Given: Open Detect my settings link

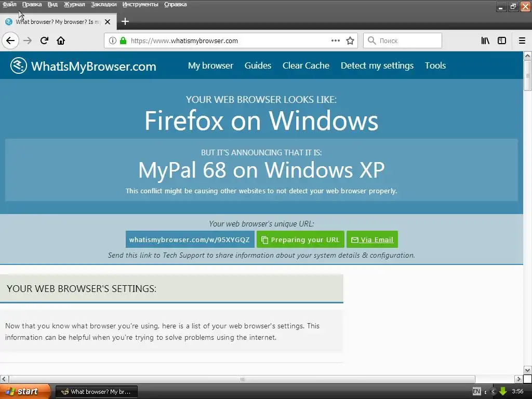Looking at the screenshot, I should pos(377,65).
